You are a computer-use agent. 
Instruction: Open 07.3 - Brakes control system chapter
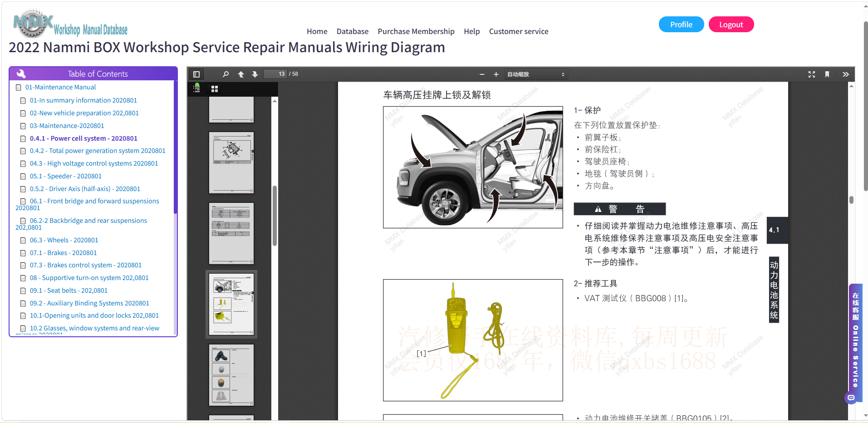86,265
